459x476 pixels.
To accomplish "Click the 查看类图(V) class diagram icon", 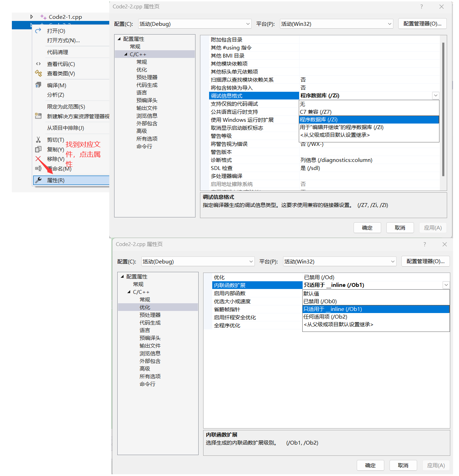I will pyautogui.click(x=38, y=73).
